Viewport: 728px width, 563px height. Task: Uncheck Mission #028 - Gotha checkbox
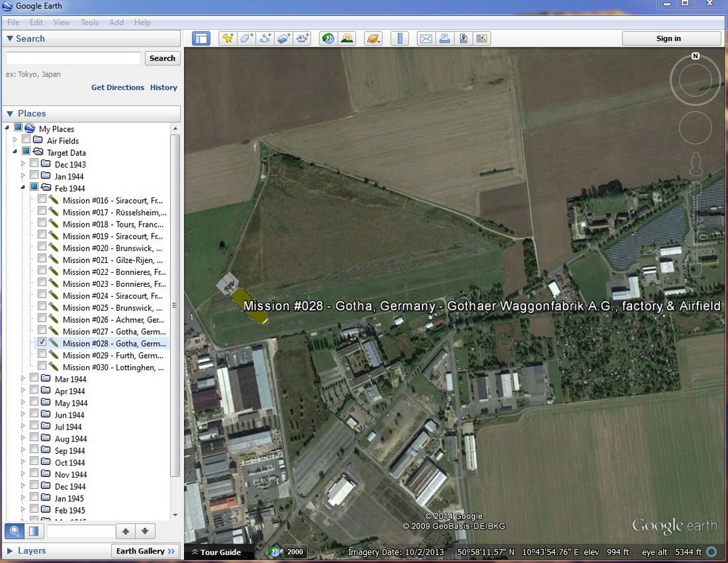tap(42, 342)
